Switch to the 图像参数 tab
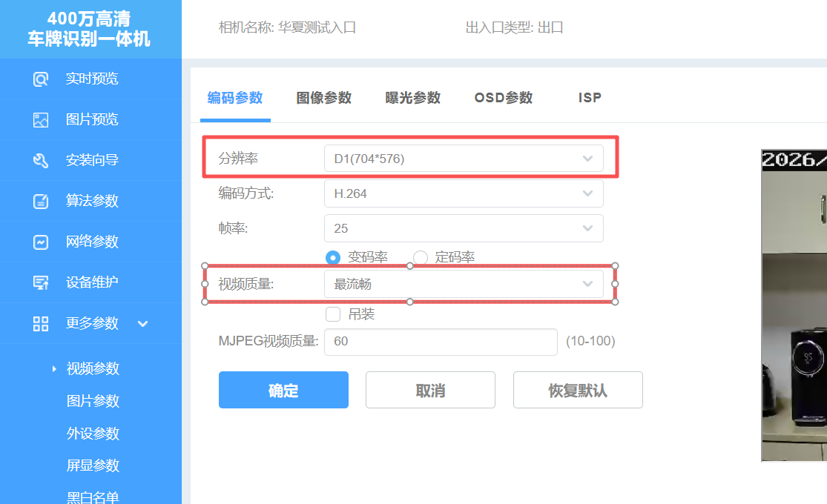The width and height of the screenshot is (827, 504). coord(323,98)
